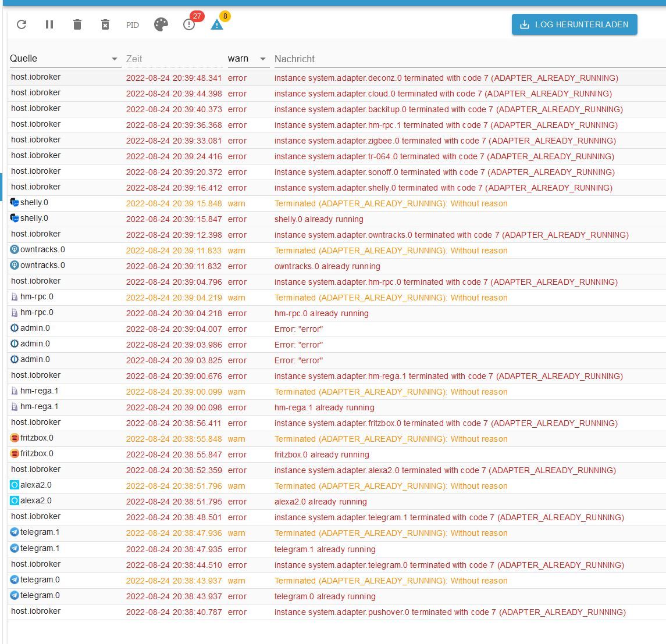Click 'telegram.0 already running' message

pyautogui.click(x=325, y=596)
